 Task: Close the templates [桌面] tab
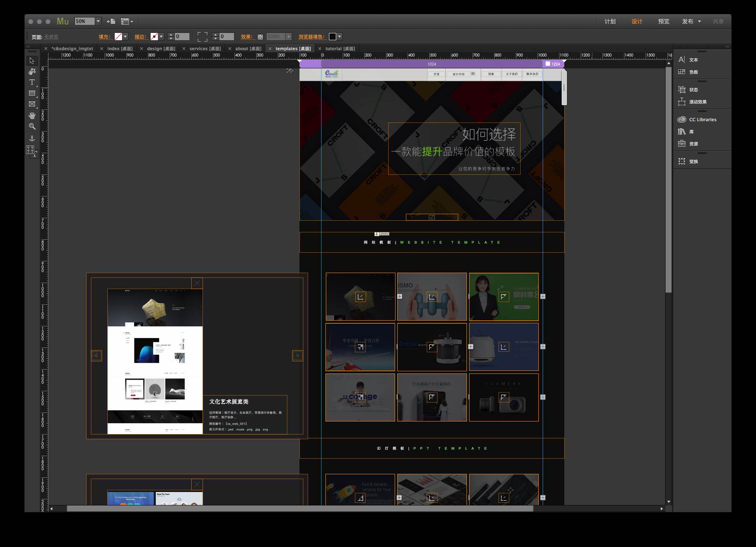(x=270, y=48)
